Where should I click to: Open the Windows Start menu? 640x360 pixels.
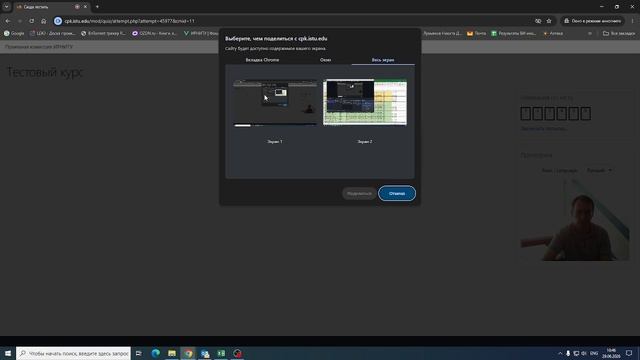pos(8,353)
